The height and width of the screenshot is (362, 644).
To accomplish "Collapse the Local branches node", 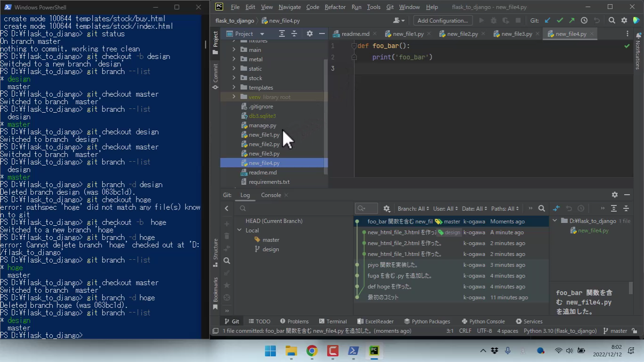I will pyautogui.click(x=240, y=230).
